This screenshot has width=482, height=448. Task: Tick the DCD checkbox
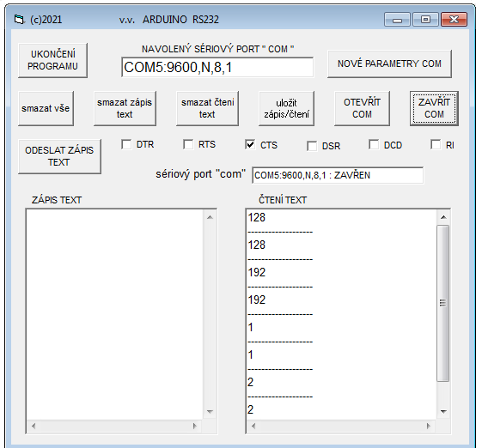tap(374, 144)
